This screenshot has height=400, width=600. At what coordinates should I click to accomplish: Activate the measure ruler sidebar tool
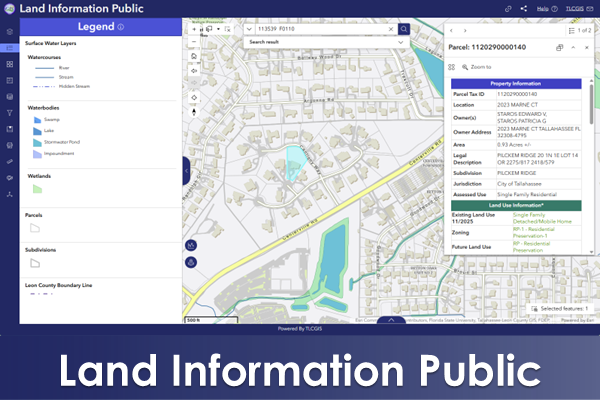click(10, 162)
